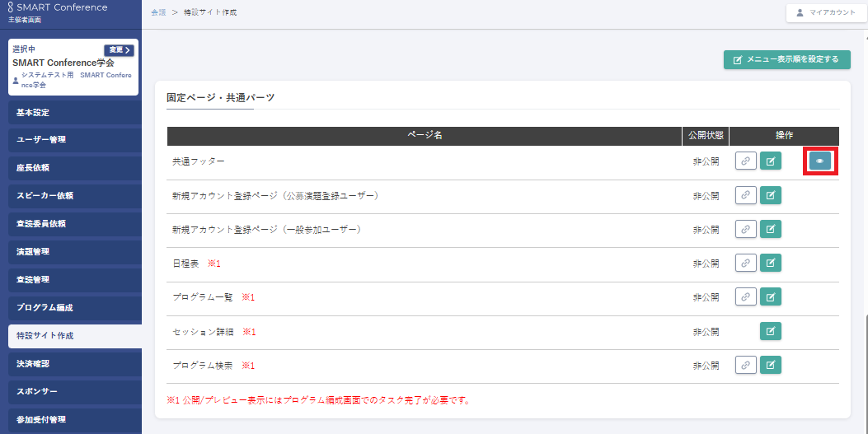Go to プログラム編成 in the sidebar
This screenshot has width=868, height=434.
pyautogui.click(x=71, y=307)
